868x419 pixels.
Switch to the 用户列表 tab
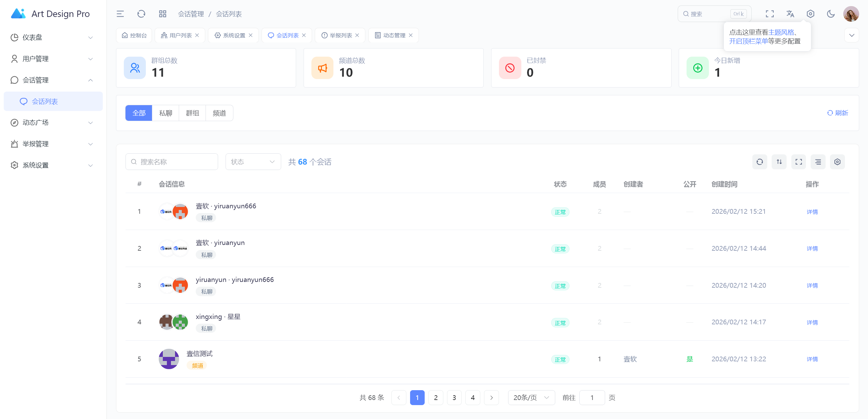(180, 35)
